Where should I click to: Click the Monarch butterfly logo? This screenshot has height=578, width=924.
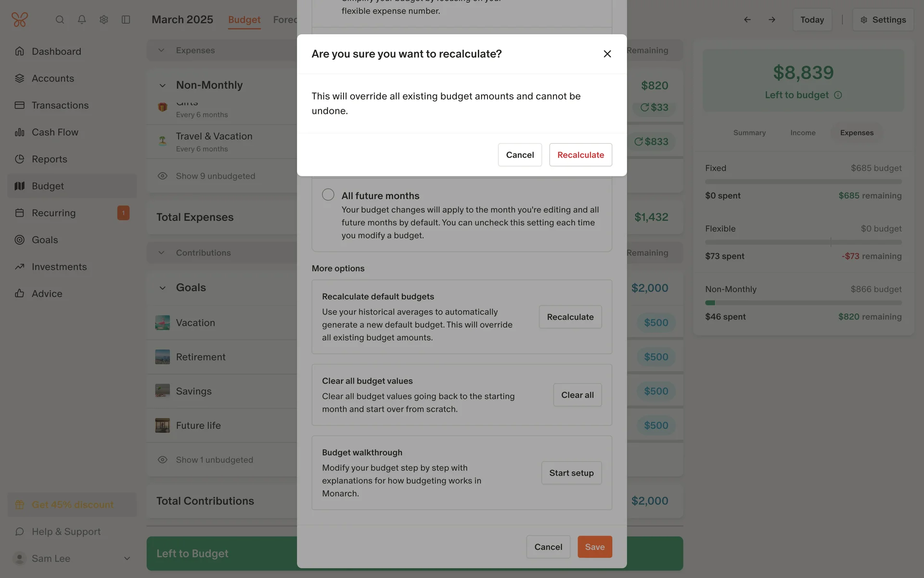(20, 20)
